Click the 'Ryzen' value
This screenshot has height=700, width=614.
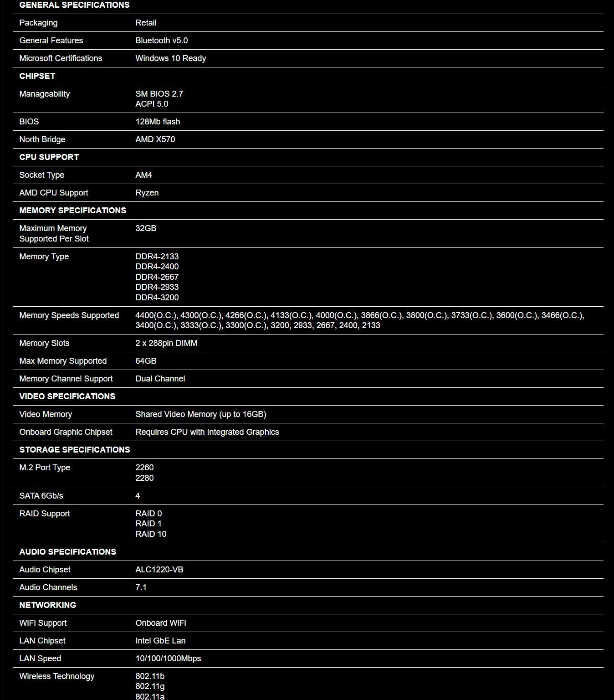(147, 193)
